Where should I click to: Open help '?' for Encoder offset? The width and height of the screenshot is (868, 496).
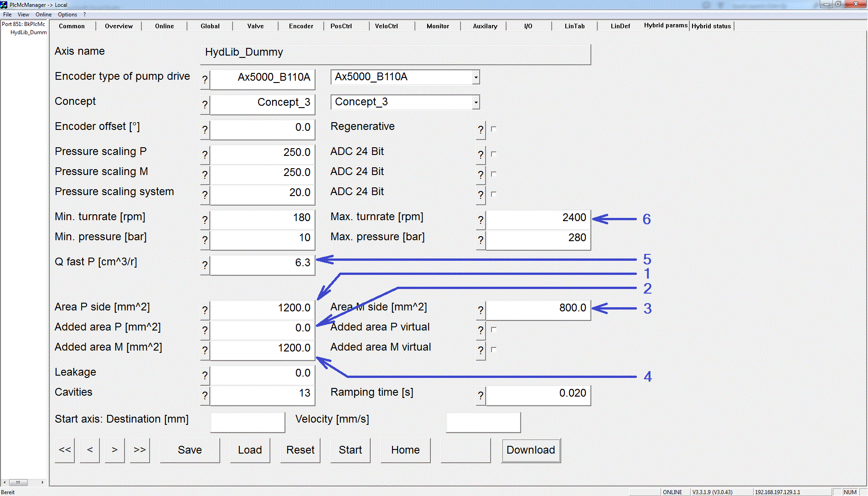205,130
